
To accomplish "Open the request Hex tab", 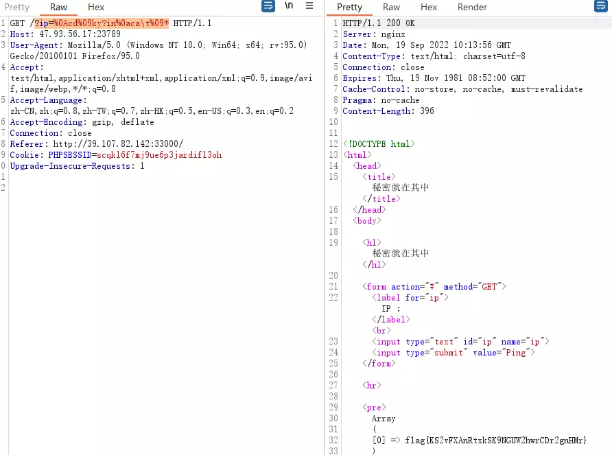I will tap(96, 7).
